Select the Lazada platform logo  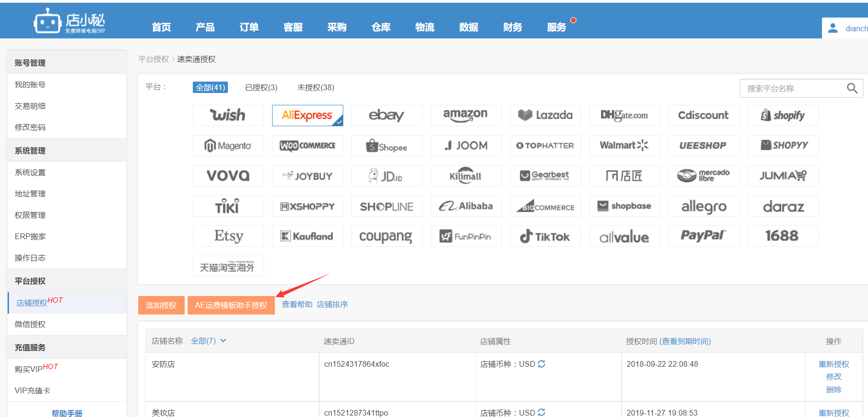tap(545, 115)
